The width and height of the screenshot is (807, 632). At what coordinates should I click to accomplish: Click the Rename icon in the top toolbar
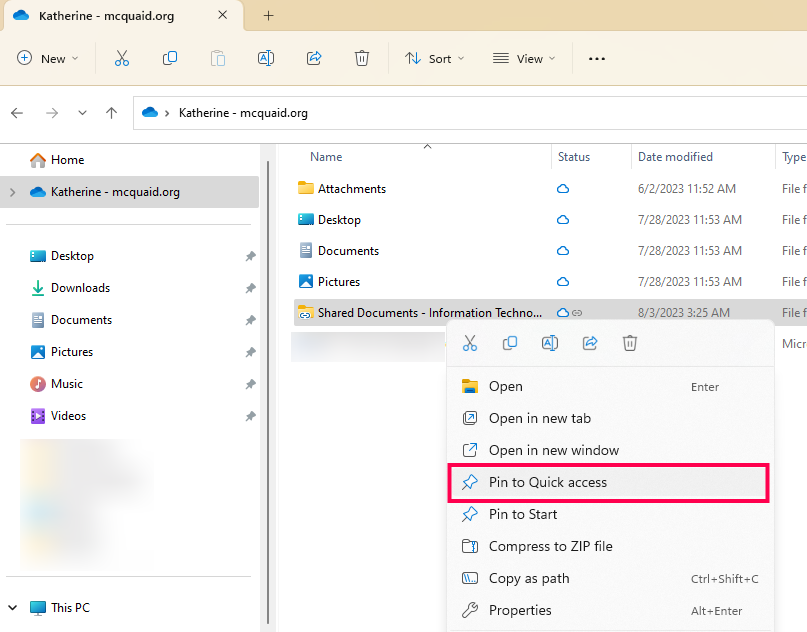point(266,58)
